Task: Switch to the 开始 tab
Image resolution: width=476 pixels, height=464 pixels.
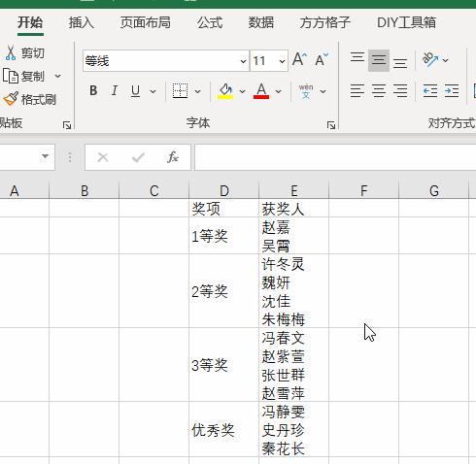Action: (x=30, y=22)
